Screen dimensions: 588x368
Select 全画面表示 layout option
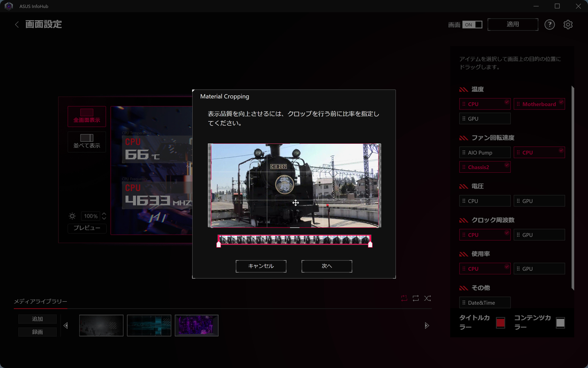(x=87, y=116)
